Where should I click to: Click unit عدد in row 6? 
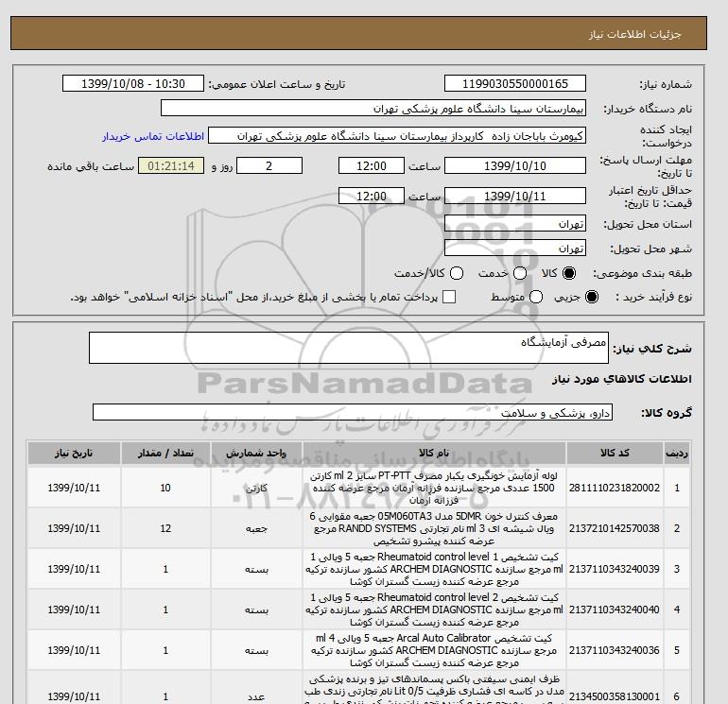pos(256,696)
